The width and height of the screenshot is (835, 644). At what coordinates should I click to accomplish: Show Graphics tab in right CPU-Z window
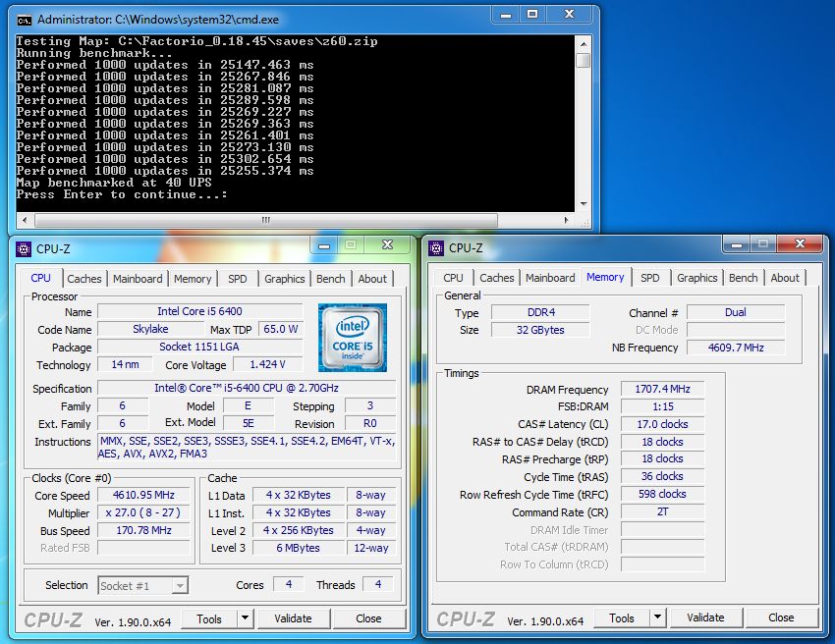pyautogui.click(x=697, y=278)
